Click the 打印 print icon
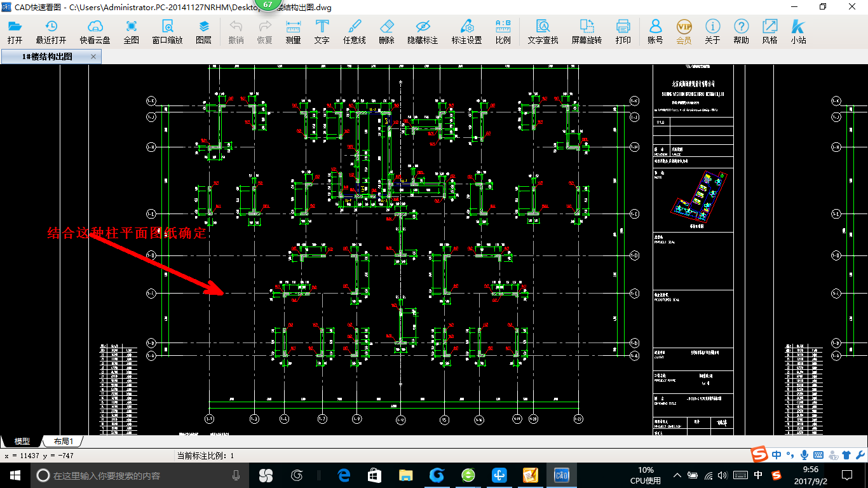Viewport: 868px width, 488px height. (623, 32)
